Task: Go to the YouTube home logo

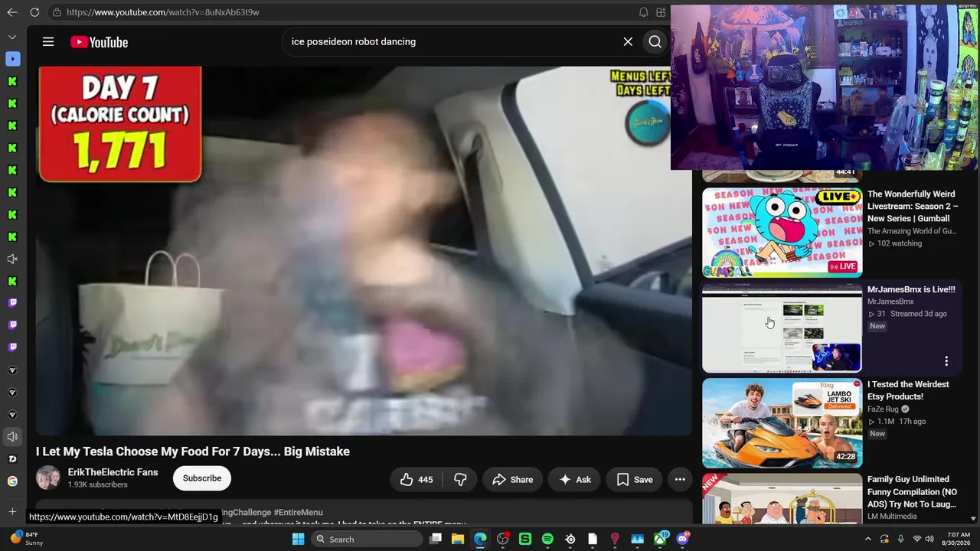Action: [99, 42]
